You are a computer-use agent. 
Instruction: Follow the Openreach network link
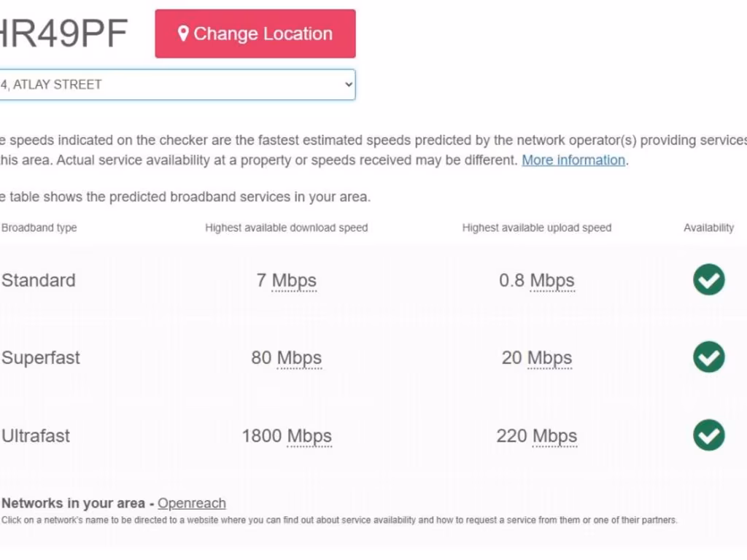pos(192,503)
